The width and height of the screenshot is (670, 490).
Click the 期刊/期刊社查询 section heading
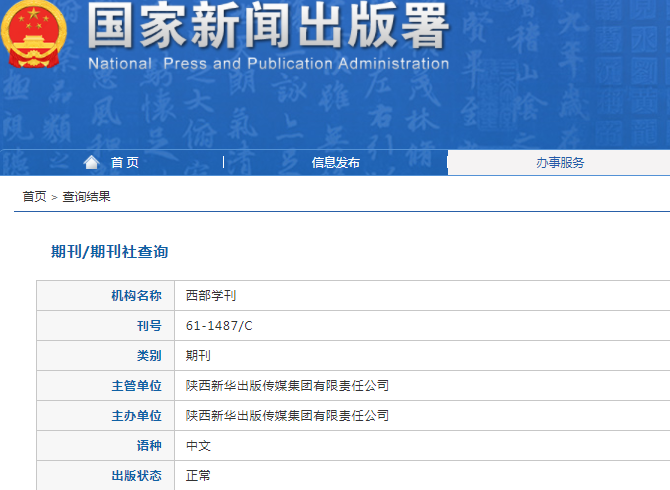click(x=109, y=252)
